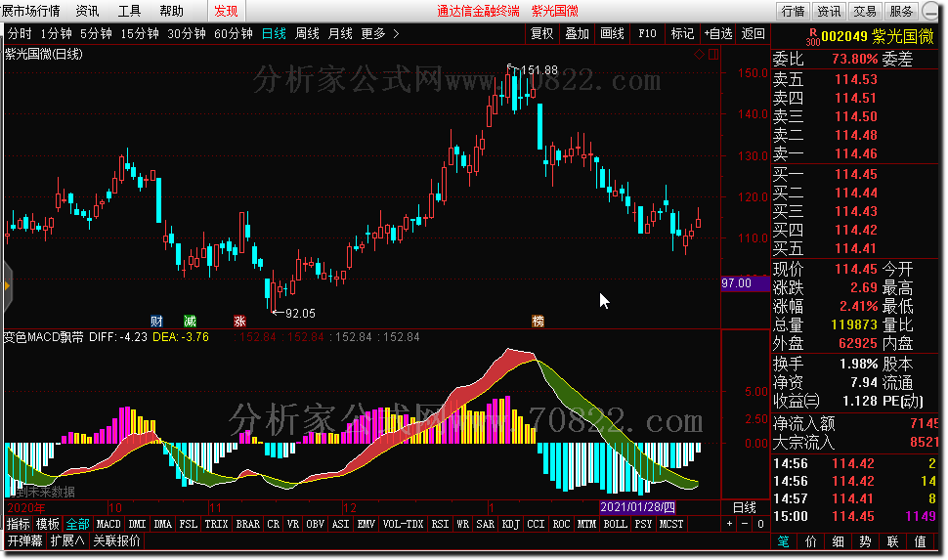This screenshot has width=948, height=560.
Task: Select the 分时 intraday view
Action: tap(20, 34)
